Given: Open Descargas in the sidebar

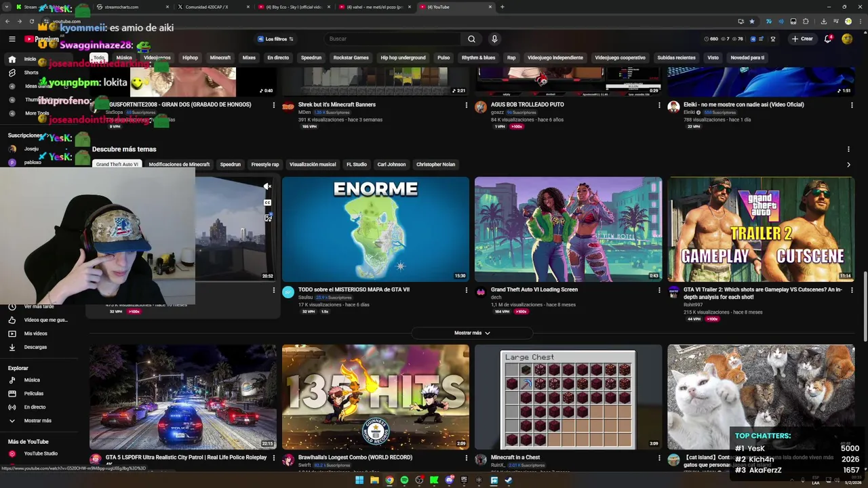Looking at the screenshot, I should 35,347.
